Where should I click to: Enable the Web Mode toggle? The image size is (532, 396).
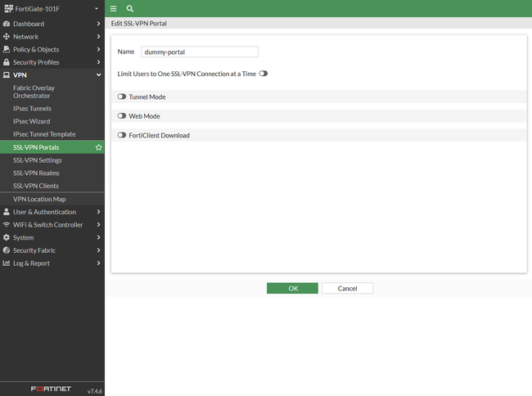(122, 116)
